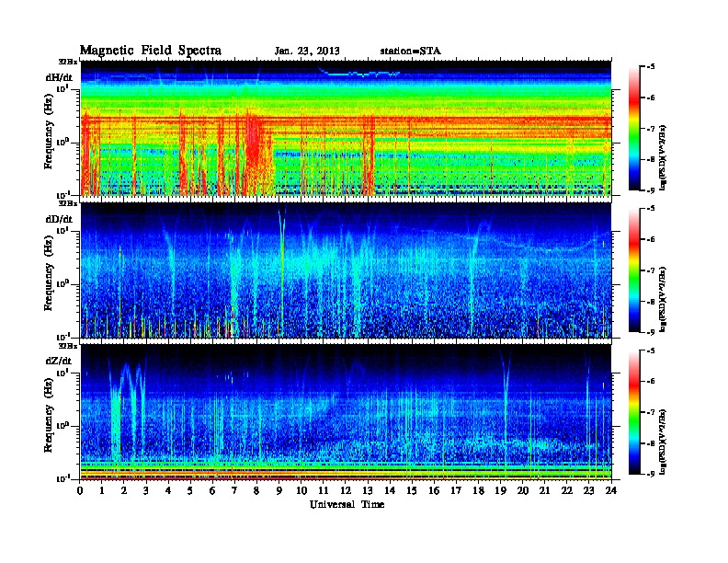Click hour "20" on the time axis
This screenshot has width=728, height=563.
coord(523,490)
